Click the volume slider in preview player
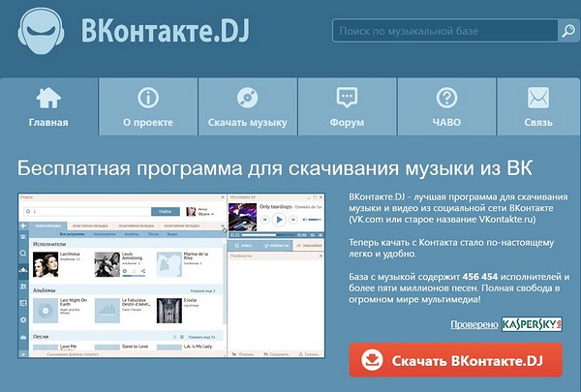581x392 pixels. [x=314, y=220]
